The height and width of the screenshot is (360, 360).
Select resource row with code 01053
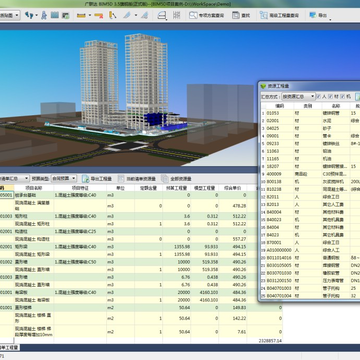click(310, 113)
